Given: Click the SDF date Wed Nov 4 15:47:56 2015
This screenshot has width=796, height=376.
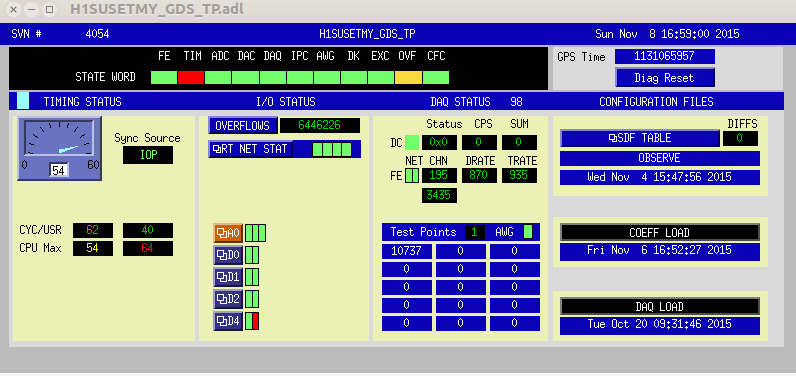Looking at the screenshot, I should (x=659, y=177).
